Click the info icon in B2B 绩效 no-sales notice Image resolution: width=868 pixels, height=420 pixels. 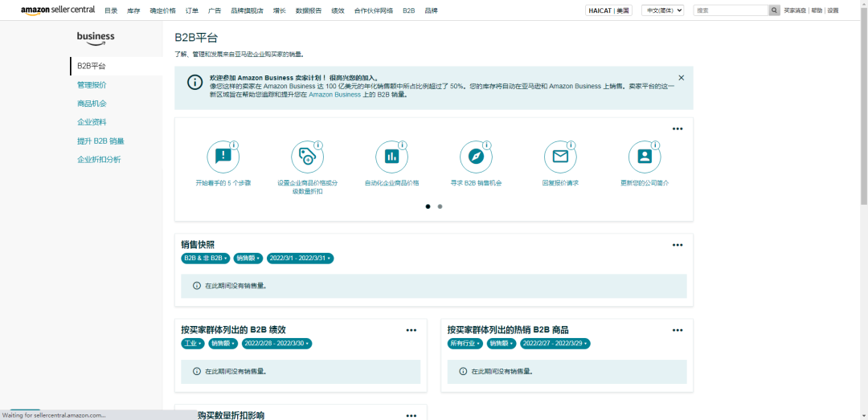197,371
